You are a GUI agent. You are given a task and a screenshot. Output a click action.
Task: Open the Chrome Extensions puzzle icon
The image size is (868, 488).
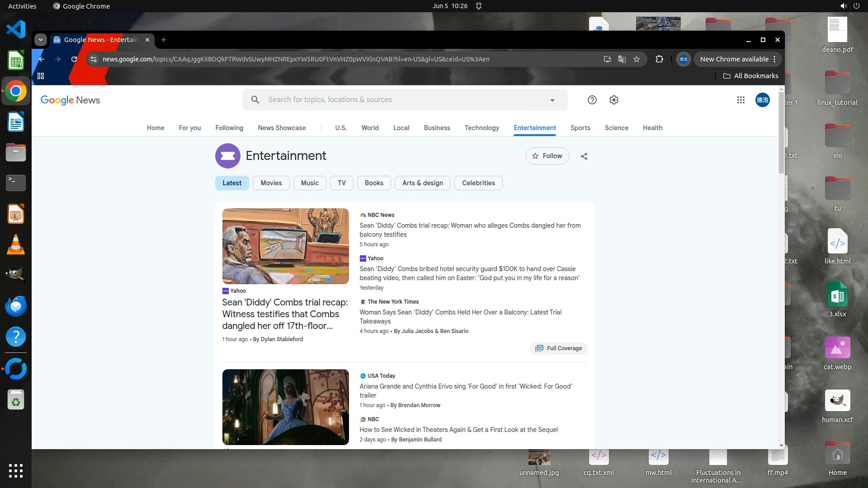659,59
